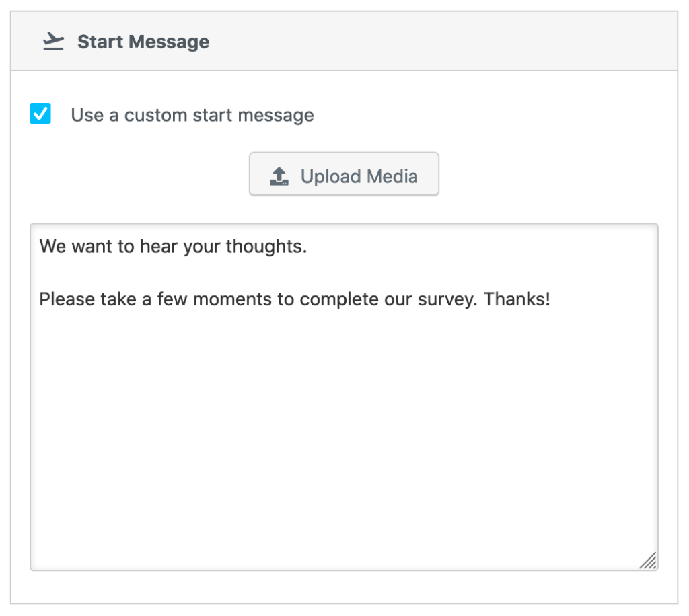Click the word "We" starting the message

(x=52, y=246)
